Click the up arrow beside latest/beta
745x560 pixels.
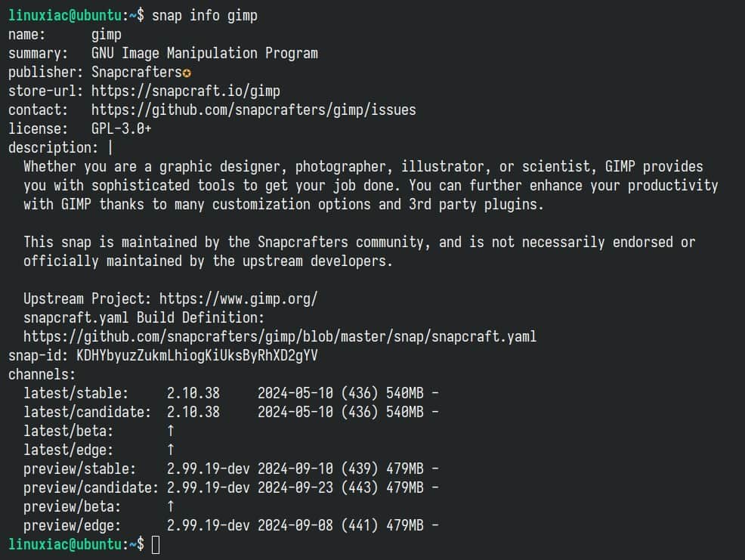(x=171, y=431)
